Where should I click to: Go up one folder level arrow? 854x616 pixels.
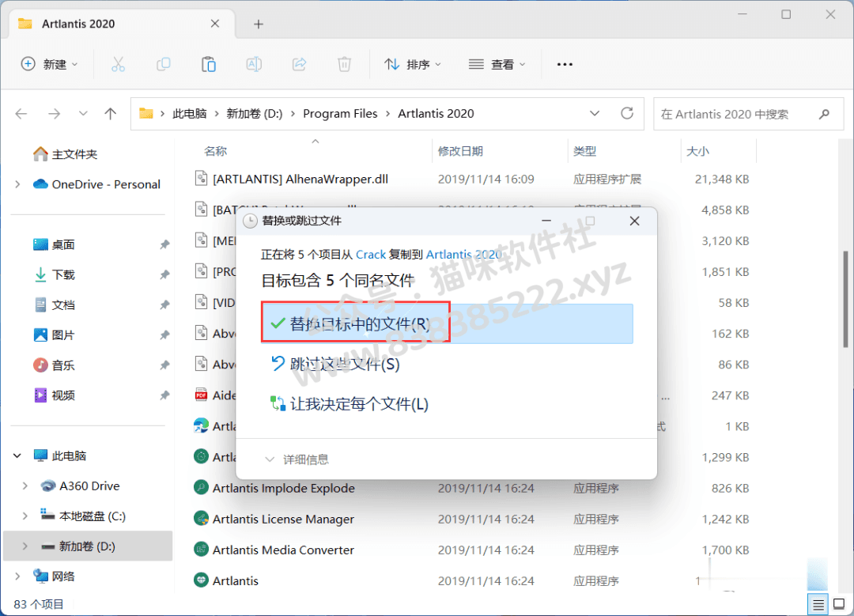click(x=111, y=114)
